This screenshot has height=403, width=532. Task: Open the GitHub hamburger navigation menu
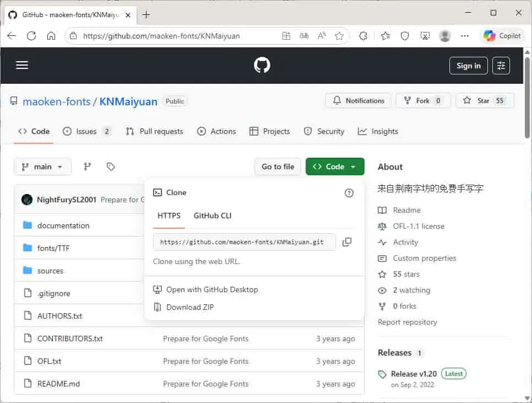tap(22, 65)
